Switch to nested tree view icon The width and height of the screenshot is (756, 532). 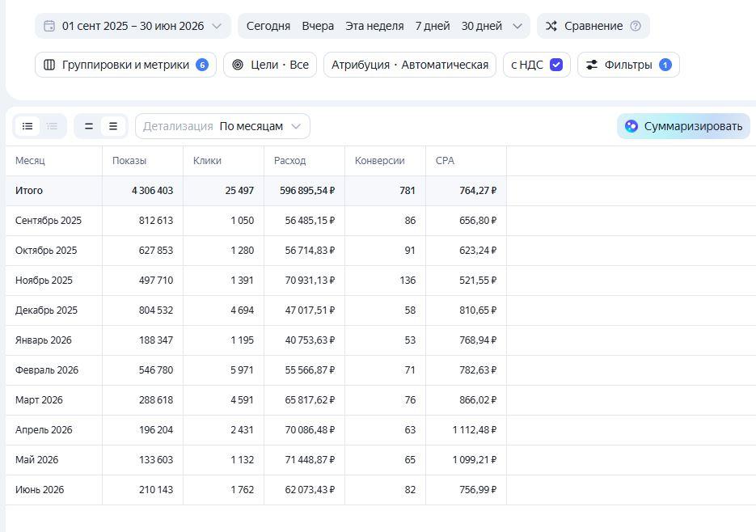[x=52, y=126]
